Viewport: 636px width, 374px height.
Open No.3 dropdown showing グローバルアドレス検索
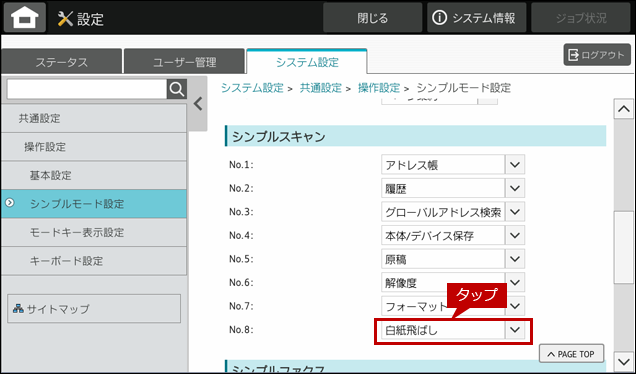(x=453, y=212)
